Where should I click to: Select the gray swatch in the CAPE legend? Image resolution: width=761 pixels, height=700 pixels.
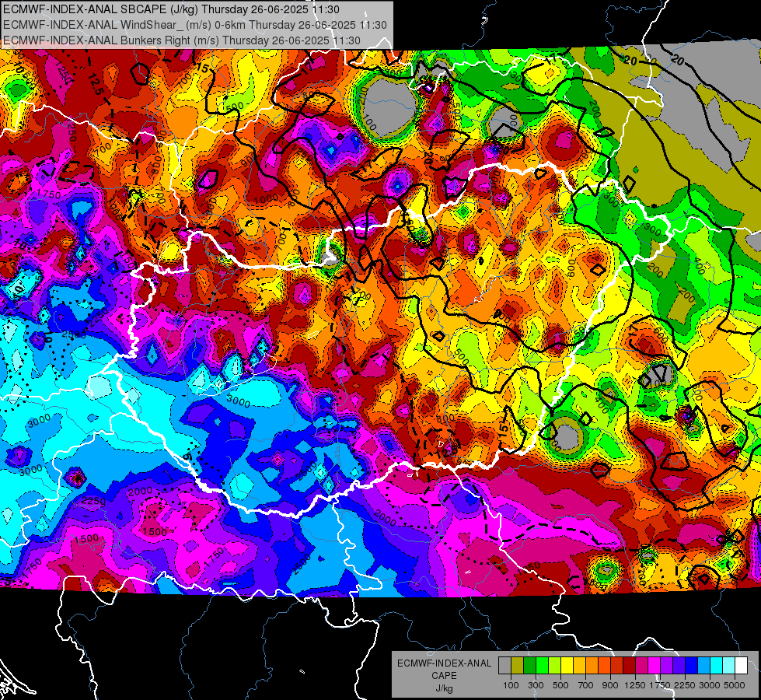[x=504, y=665]
